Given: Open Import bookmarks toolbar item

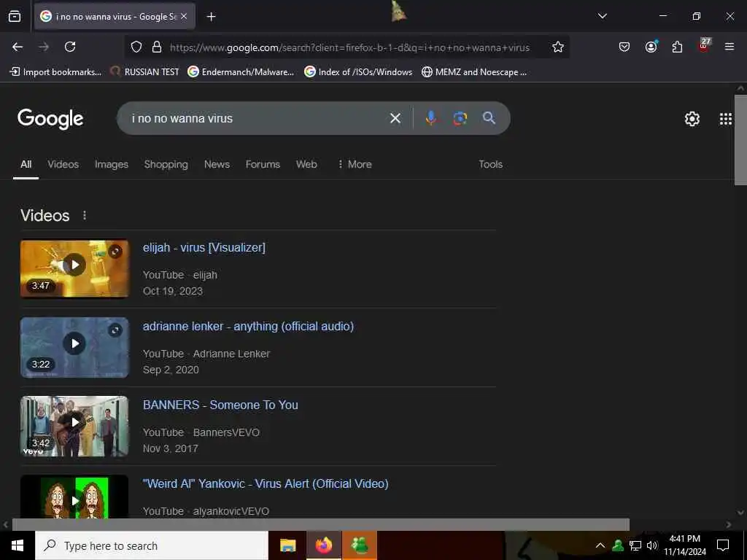Looking at the screenshot, I should click(55, 72).
